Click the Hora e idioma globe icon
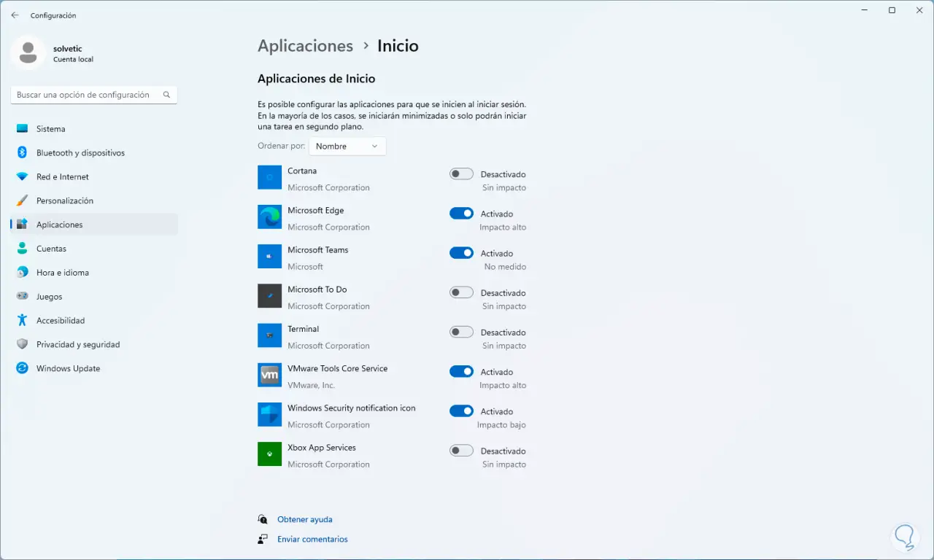This screenshot has width=934, height=560. click(22, 273)
